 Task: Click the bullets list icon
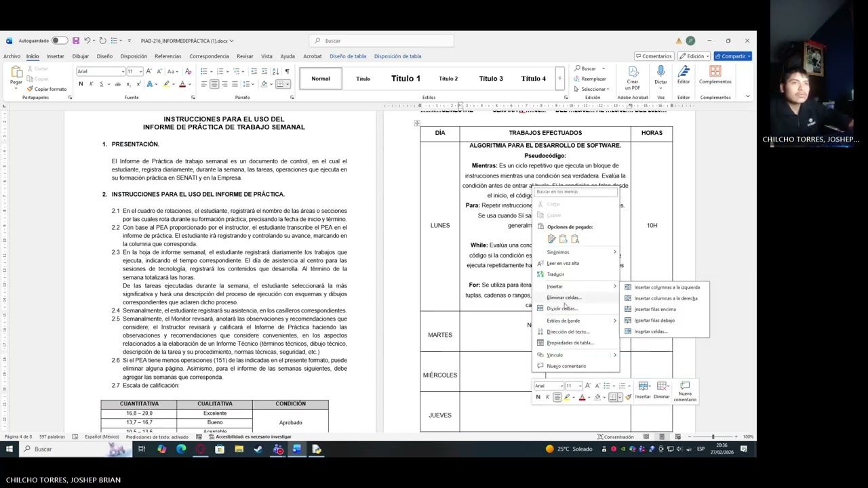tap(203, 71)
